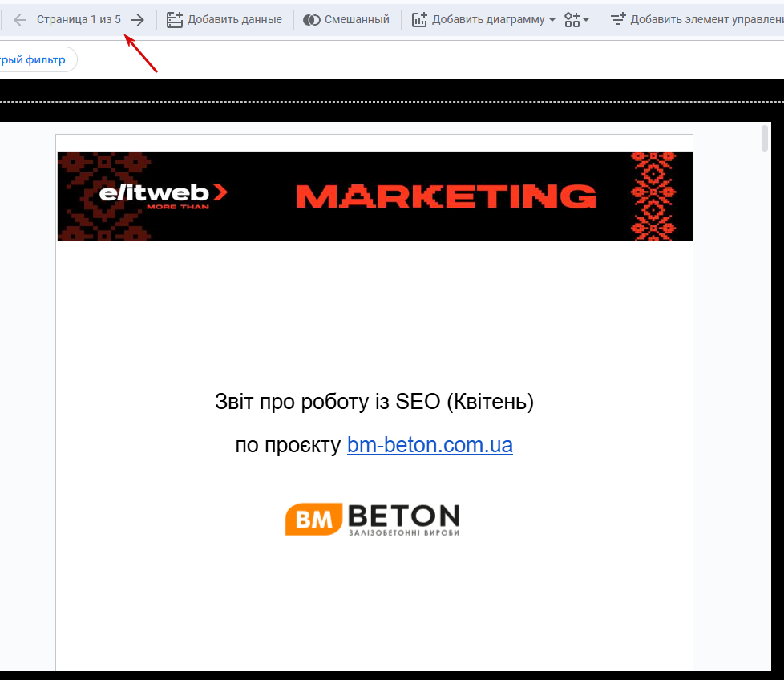
Task: Click 'Добавить элемент управления' button
Action: click(x=697, y=19)
